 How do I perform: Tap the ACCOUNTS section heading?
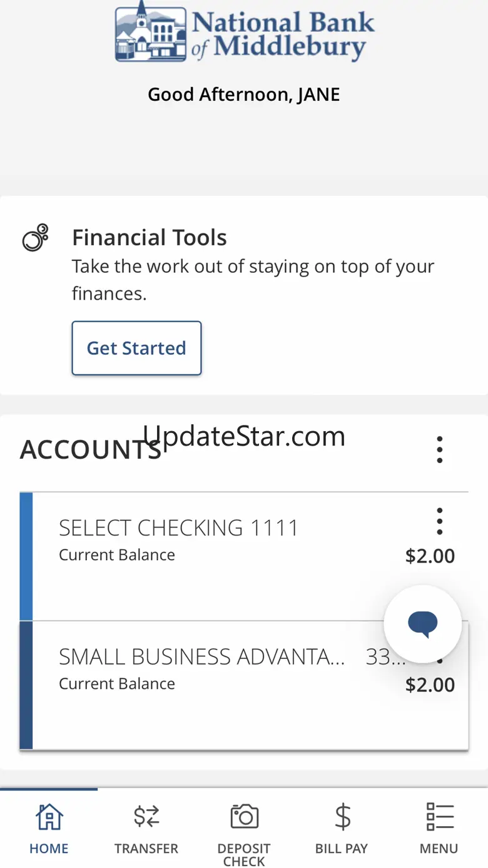pyautogui.click(x=91, y=450)
